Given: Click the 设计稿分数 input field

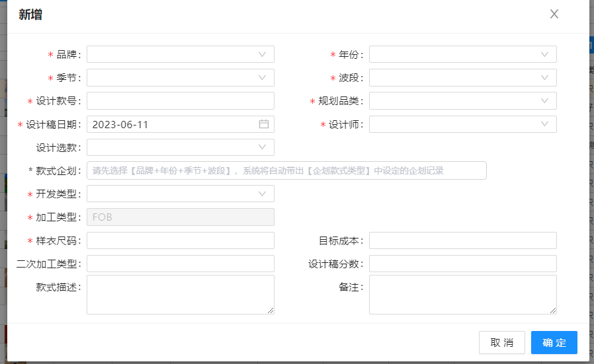Looking at the screenshot, I should [462, 264].
